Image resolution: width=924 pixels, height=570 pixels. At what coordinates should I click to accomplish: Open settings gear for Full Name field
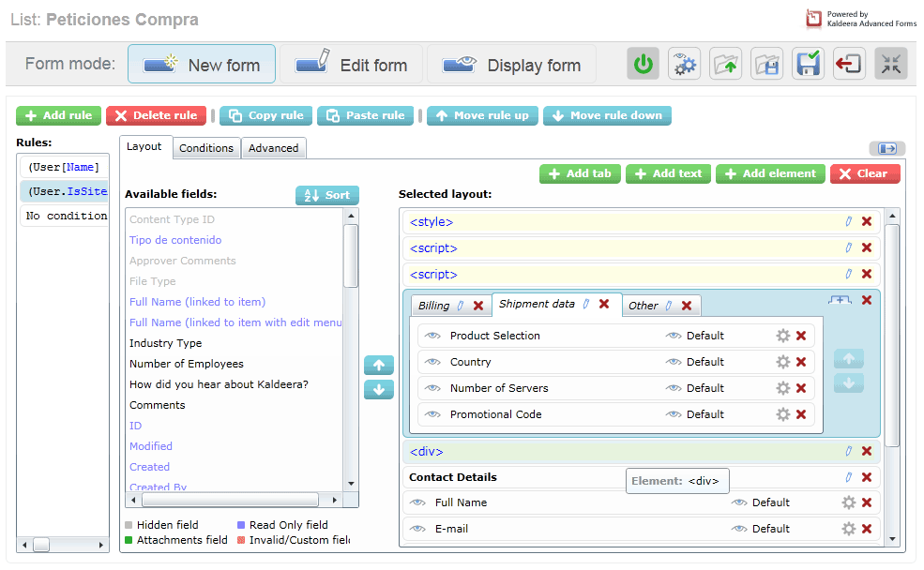(849, 502)
